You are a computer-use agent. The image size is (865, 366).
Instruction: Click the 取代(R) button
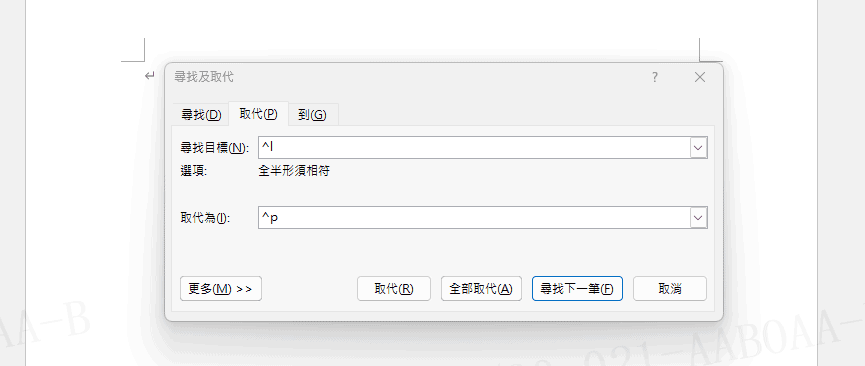[x=394, y=289]
